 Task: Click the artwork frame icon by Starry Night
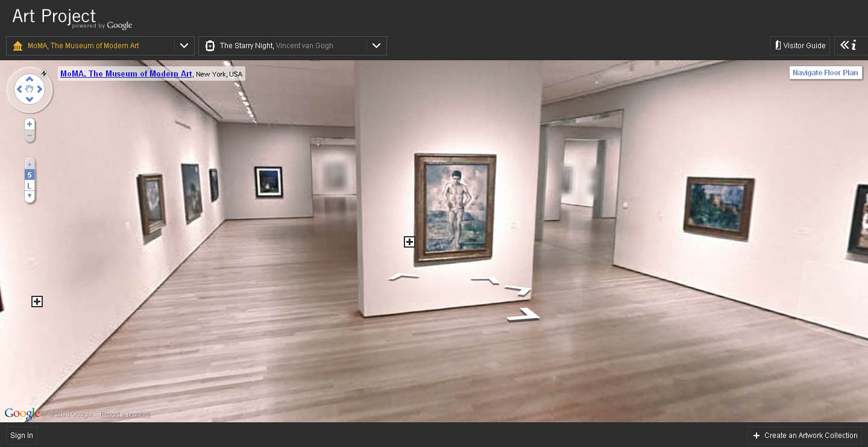pyautogui.click(x=210, y=46)
